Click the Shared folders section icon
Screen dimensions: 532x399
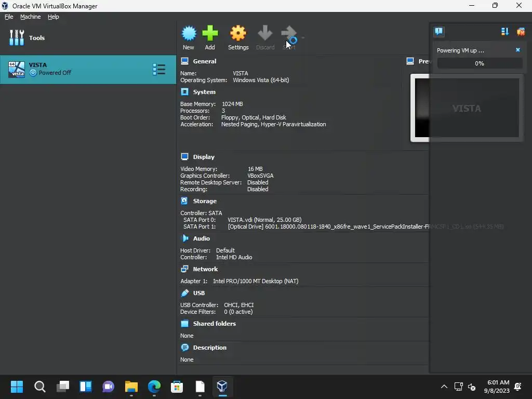coord(184,323)
